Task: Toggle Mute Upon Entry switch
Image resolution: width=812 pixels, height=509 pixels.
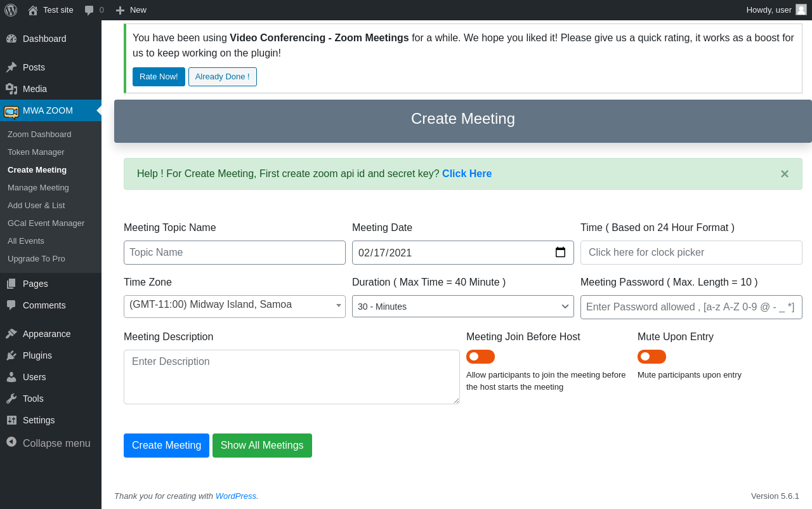Action: tap(652, 357)
